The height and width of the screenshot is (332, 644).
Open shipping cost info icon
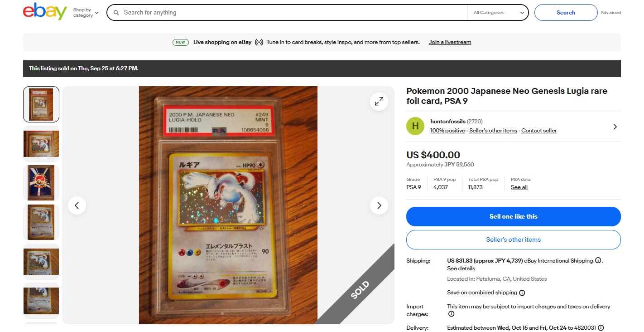(598, 261)
